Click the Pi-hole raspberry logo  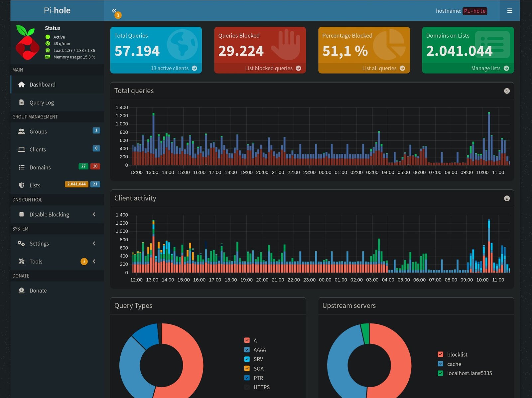click(26, 42)
